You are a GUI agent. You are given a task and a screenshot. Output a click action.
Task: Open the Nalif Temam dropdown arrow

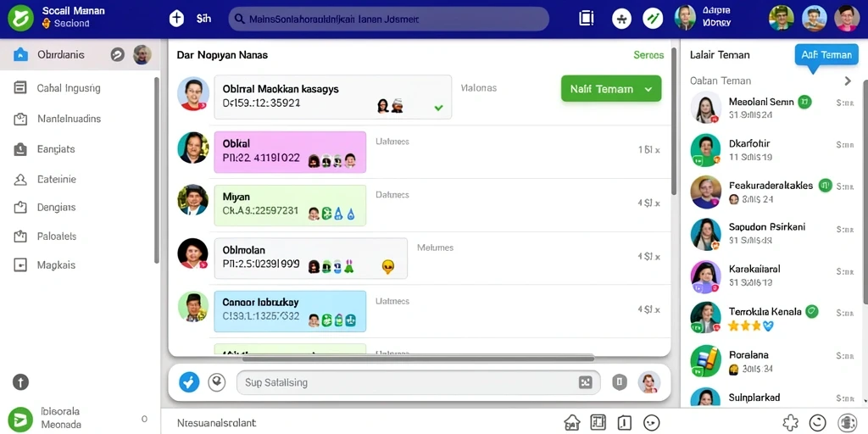click(x=648, y=88)
